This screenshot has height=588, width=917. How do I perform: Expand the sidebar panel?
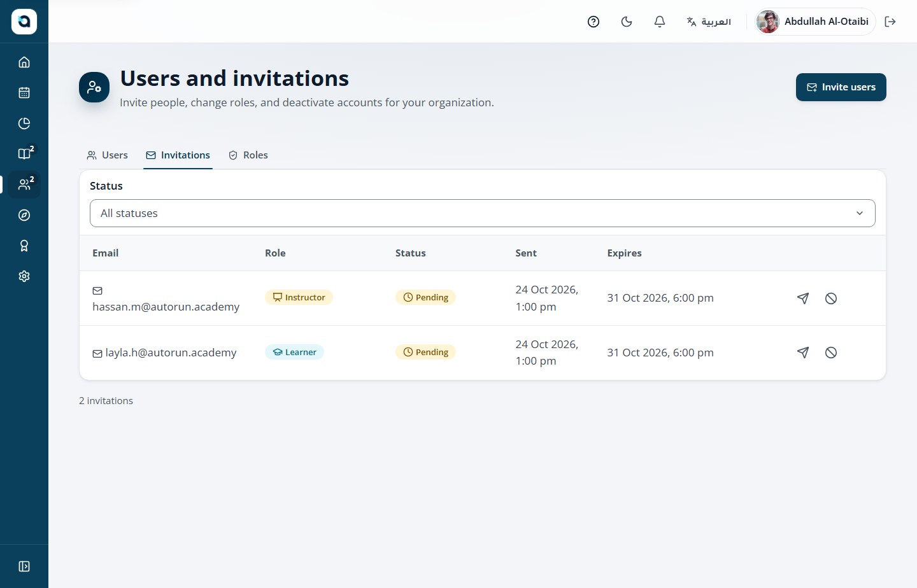(x=24, y=566)
